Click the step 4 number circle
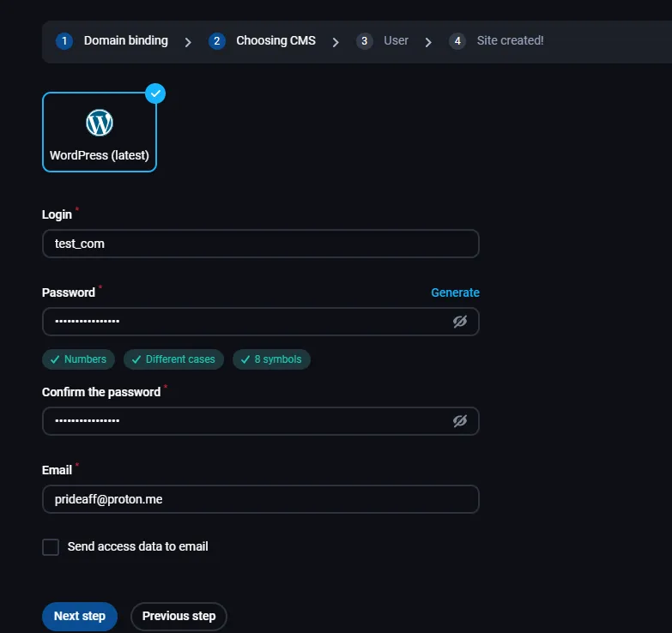 (x=457, y=41)
